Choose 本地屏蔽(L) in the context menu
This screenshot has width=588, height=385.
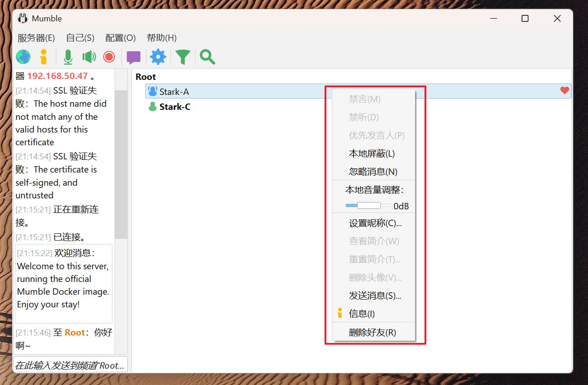374,153
